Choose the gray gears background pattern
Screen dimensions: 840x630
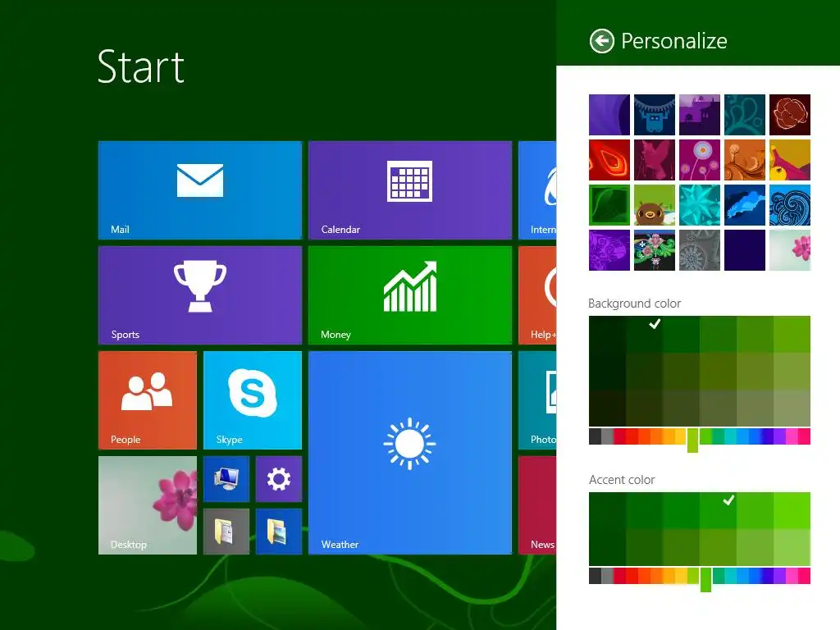coord(700,250)
